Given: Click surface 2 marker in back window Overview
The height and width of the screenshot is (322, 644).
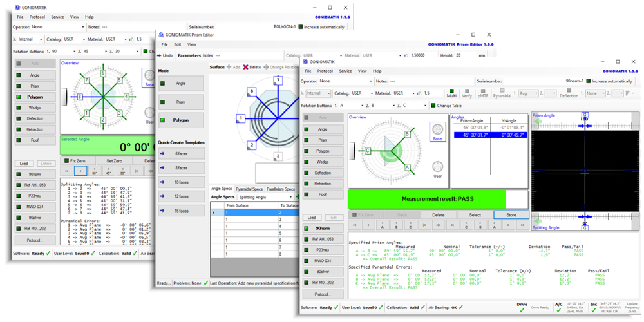Looking at the screenshot, I should pyautogui.click(x=103, y=120).
